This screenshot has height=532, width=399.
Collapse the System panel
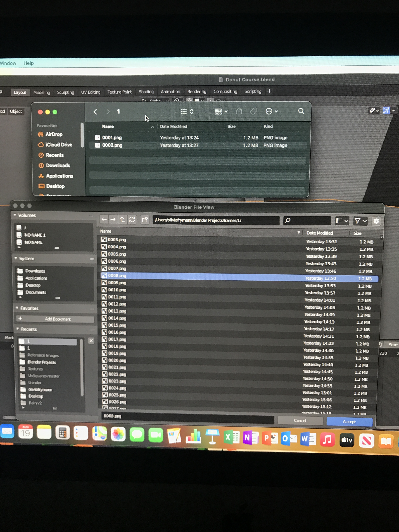pos(16,258)
